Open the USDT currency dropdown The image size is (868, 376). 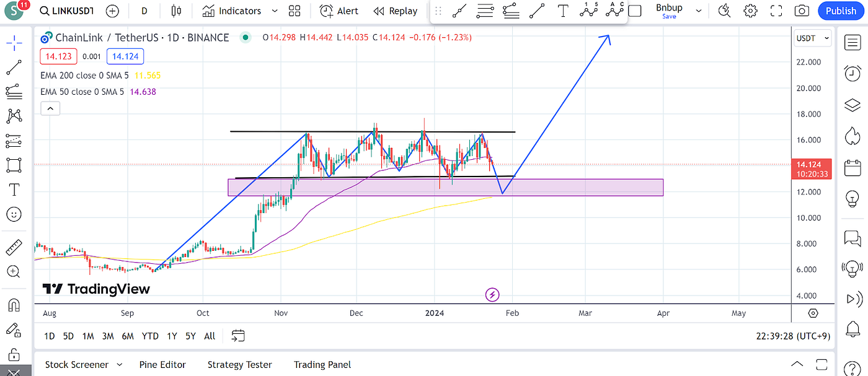[x=812, y=38]
